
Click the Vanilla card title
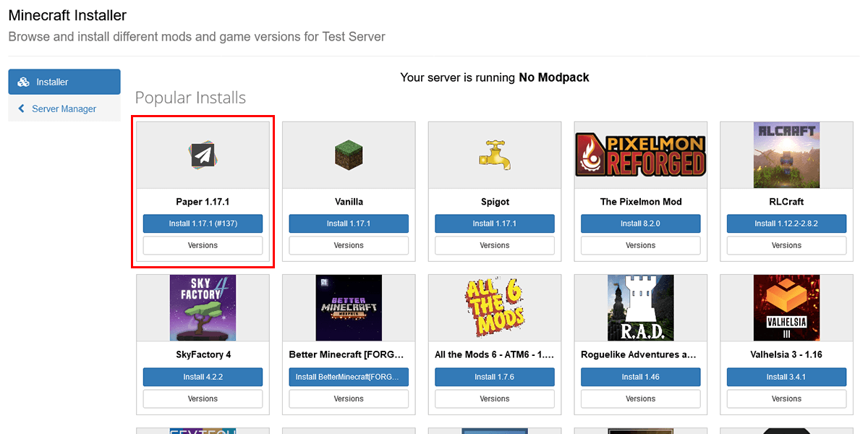tap(349, 202)
